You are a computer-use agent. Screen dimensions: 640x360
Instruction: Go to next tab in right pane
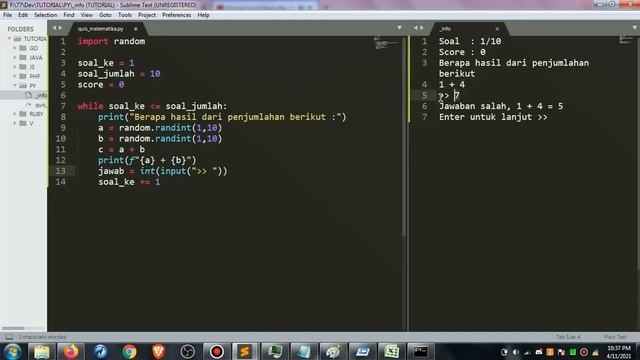[422, 28]
